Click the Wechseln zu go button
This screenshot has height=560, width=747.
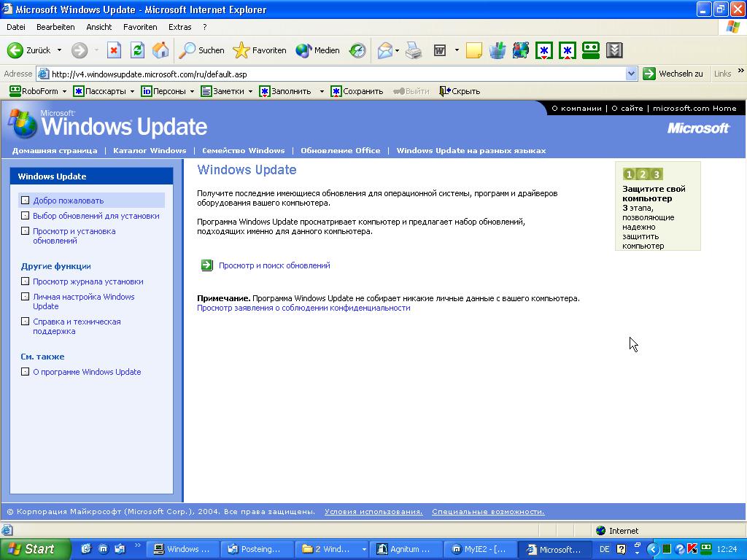(x=673, y=74)
